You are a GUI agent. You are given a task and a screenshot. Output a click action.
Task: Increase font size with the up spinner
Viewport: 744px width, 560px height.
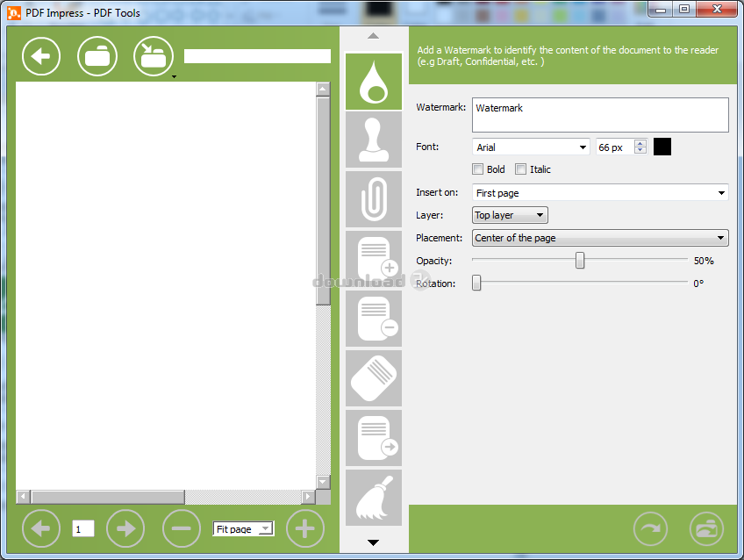[x=640, y=143]
